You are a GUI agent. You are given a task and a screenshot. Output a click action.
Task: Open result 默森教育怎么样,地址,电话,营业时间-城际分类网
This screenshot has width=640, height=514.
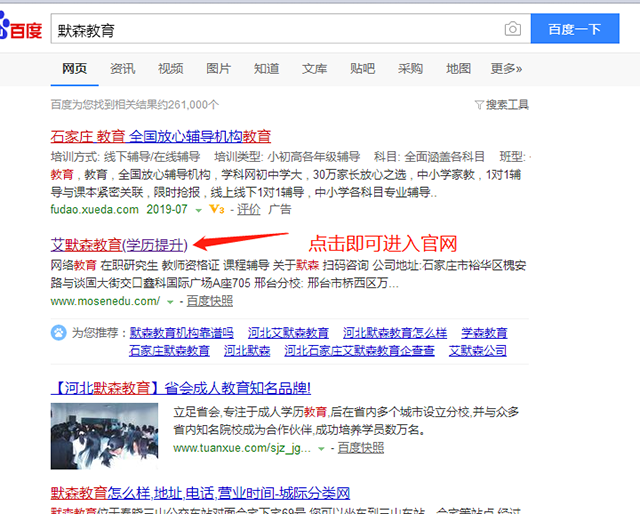tap(200, 493)
